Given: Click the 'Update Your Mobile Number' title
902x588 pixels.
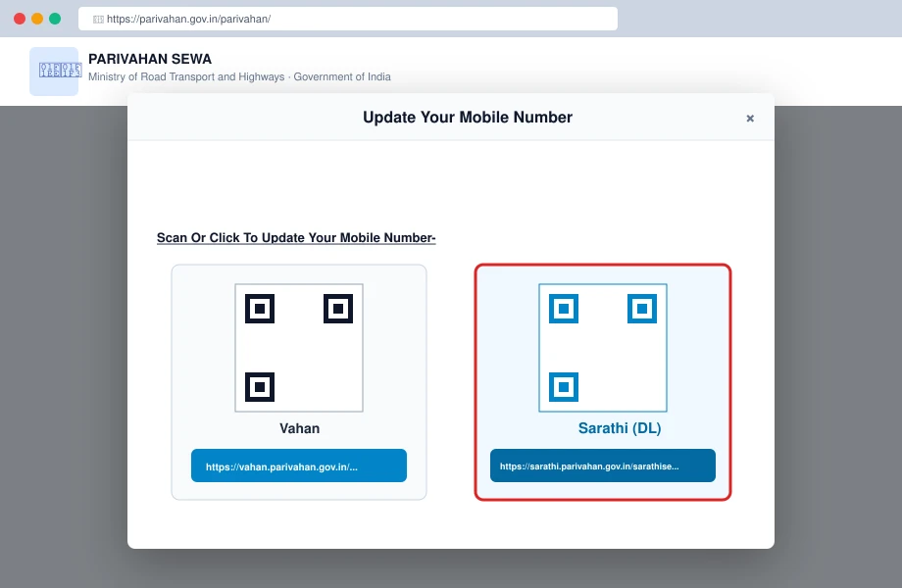Looking at the screenshot, I should (468, 118).
